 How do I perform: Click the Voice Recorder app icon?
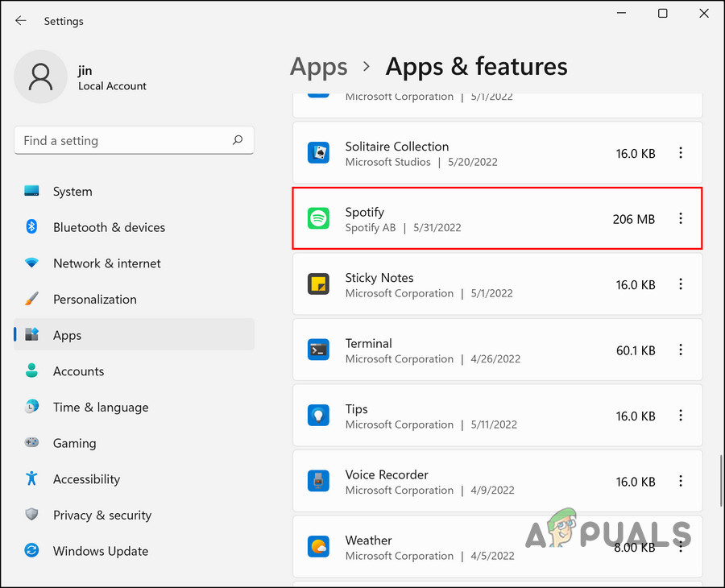pos(318,481)
